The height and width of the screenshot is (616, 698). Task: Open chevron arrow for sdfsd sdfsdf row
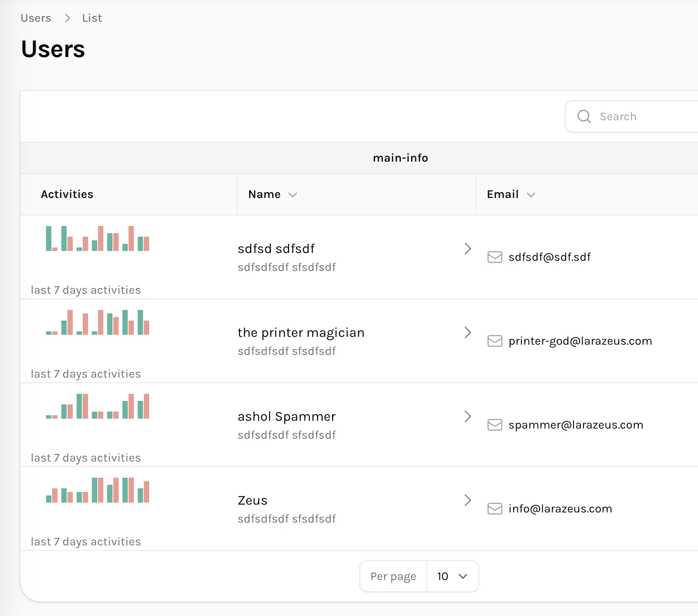pos(467,249)
